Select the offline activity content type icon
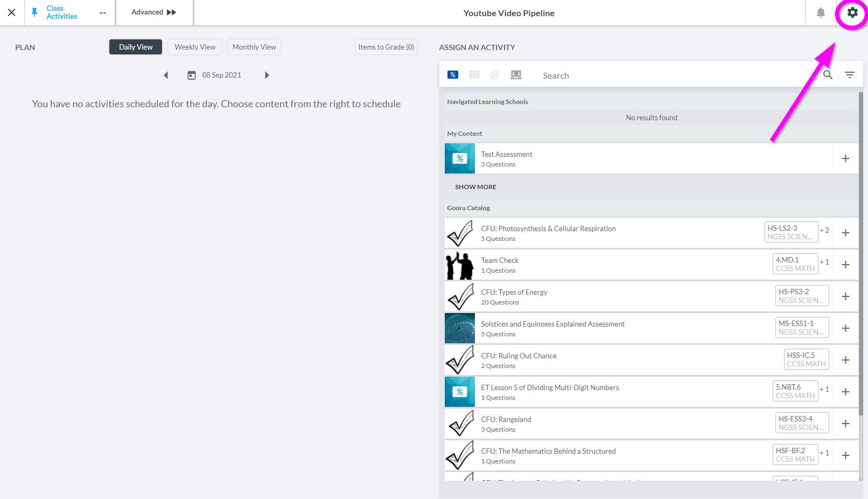 point(516,75)
